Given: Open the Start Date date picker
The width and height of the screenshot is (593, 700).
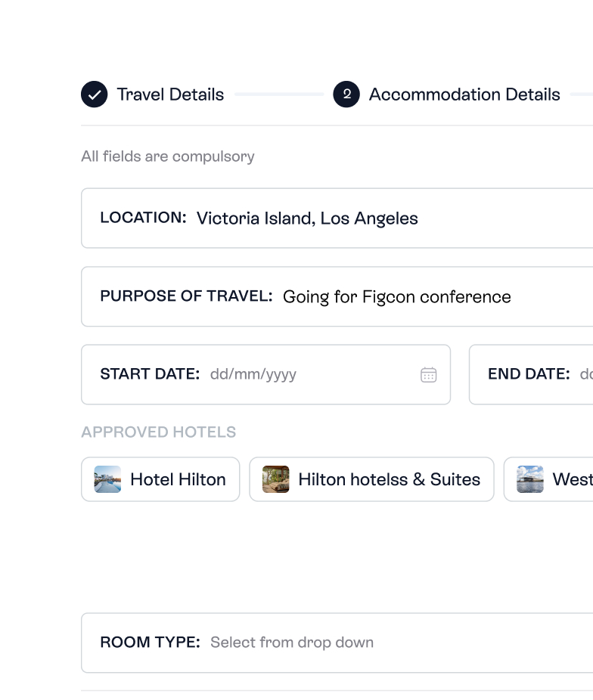Looking at the screenshot, I should [x=266, y=374].
